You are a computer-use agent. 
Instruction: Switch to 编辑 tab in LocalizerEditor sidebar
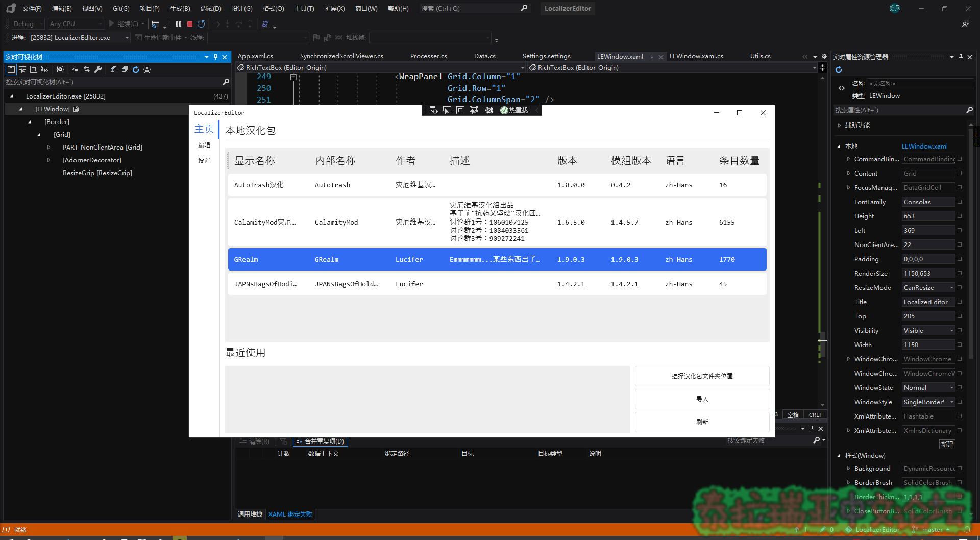coord(204,145)
